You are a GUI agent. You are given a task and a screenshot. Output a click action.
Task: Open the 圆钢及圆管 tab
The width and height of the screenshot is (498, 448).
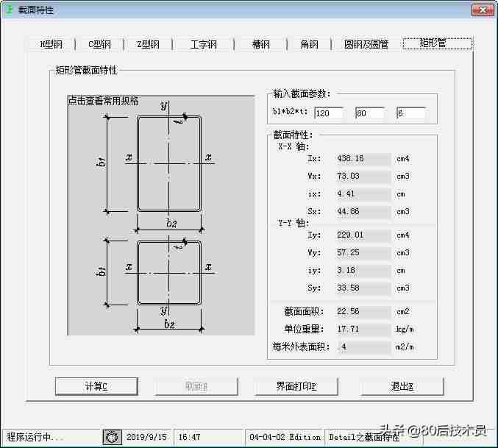click(366, 44)
